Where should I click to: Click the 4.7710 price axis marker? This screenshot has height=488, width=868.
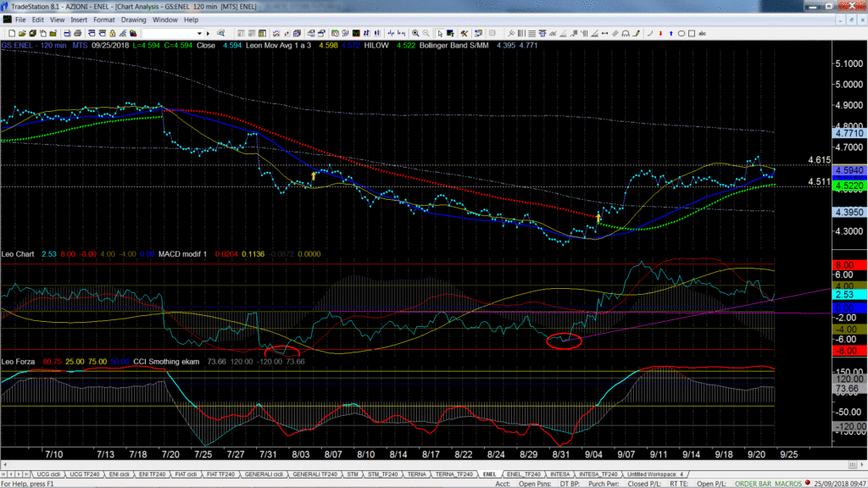point(849,133)
